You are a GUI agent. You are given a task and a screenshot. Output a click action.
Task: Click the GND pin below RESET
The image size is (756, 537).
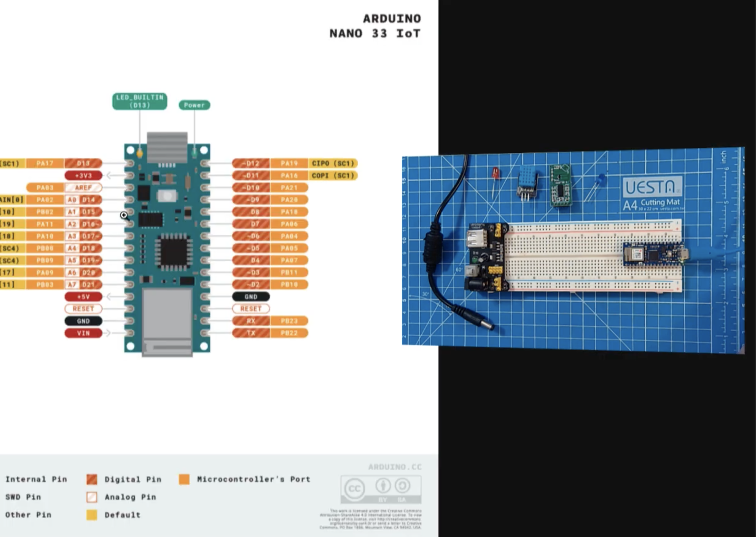[x=83, y=321]
